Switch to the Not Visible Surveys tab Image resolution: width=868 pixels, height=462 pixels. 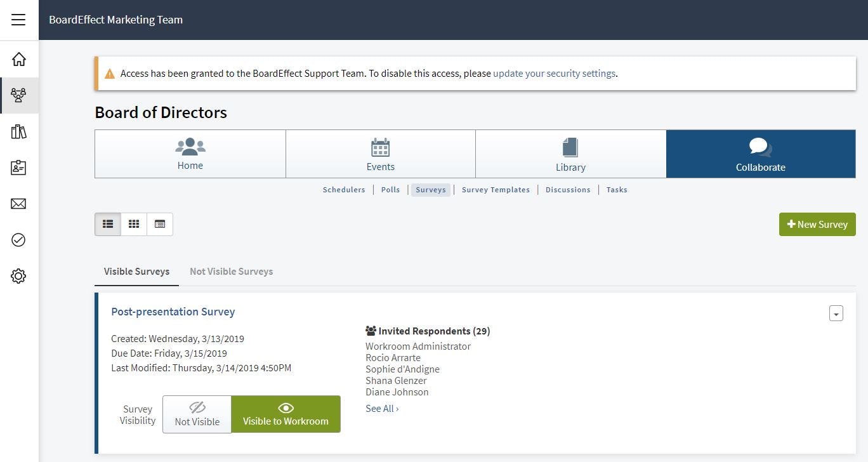tap(231, 271)
